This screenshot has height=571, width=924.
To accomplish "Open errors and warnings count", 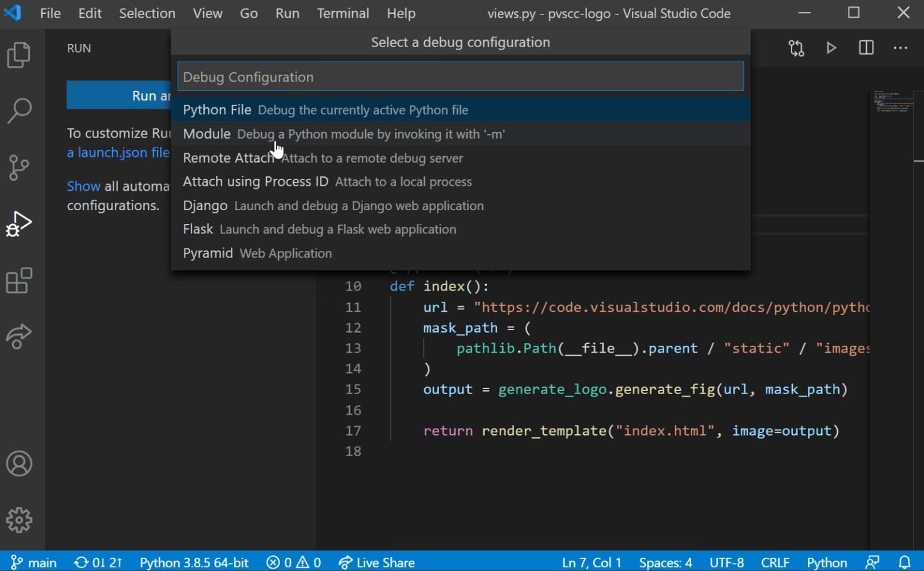I will (294, 562).
